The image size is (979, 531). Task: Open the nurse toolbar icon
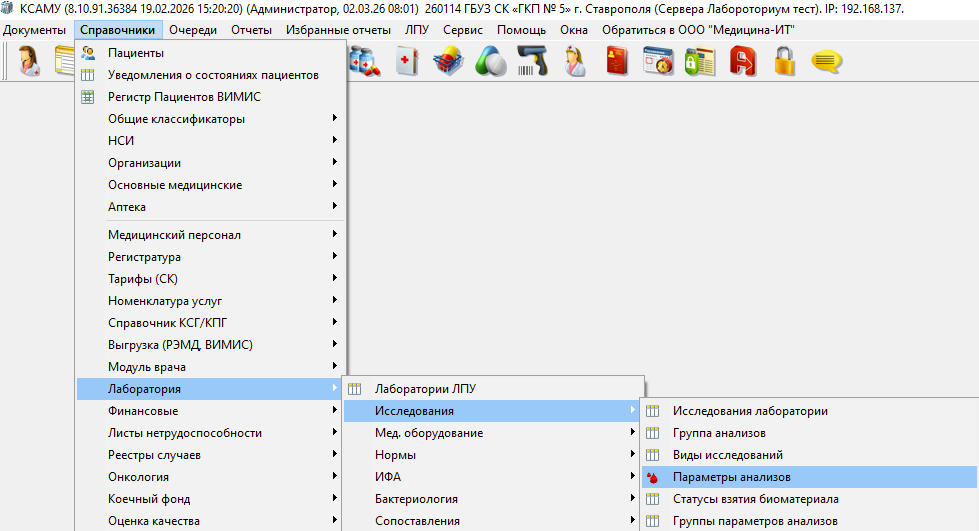click(575, 62)
